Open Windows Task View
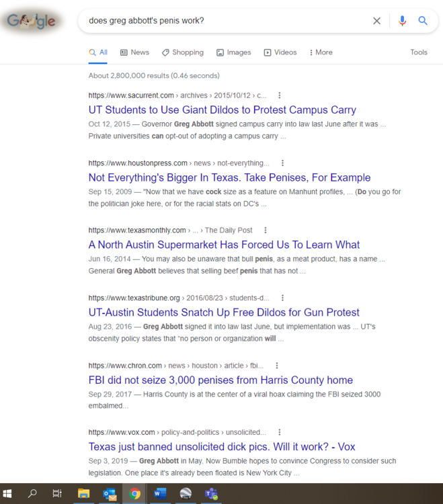Viewport: 443px width, 504px height. (57, 494)
